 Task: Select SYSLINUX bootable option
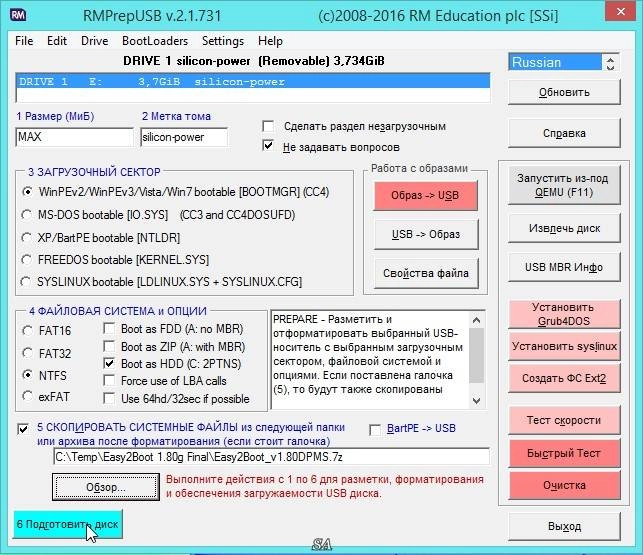pos(26,282)
